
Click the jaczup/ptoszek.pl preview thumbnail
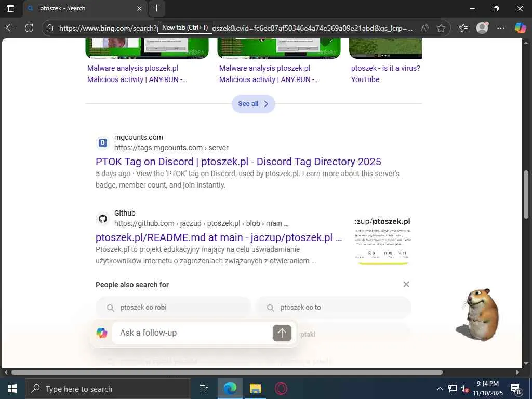[383, 240]
